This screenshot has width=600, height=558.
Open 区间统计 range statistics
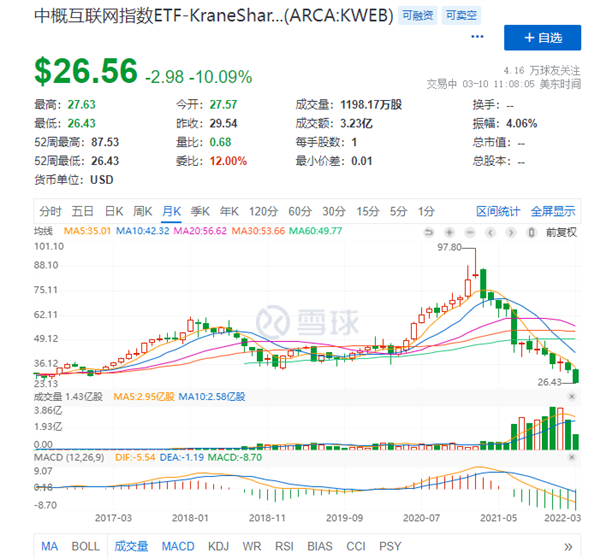tap(498, 211)
